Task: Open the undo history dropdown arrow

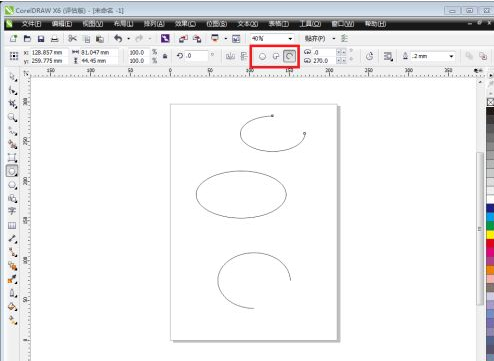Action: pyautogui.click(x=129, y=39)
